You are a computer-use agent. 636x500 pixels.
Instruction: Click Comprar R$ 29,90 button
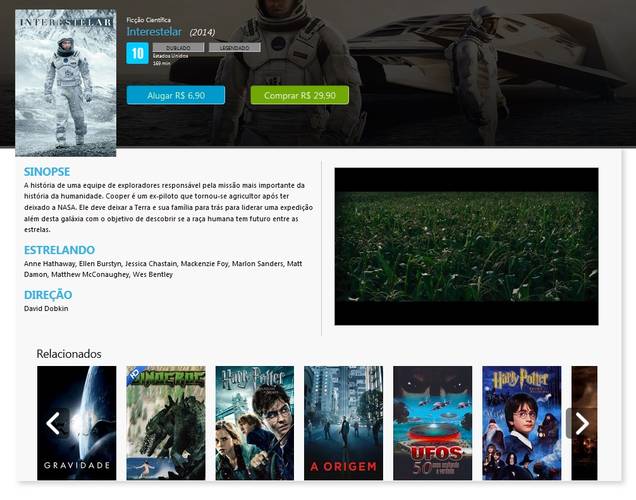pos(300,95)
